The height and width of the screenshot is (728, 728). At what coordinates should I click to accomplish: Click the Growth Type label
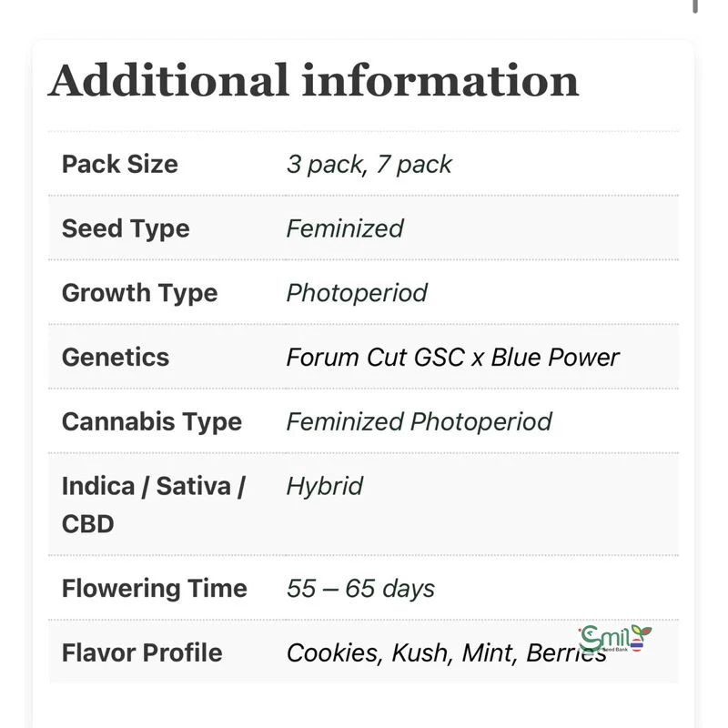(x=139, y=293)
